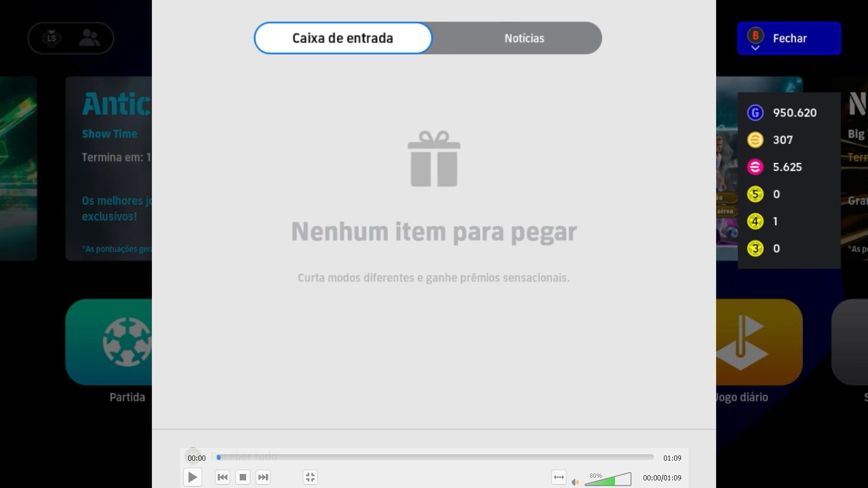Click the "Nenhum item para pegar" message
The image size is (868, 488).
coord(434,232)
